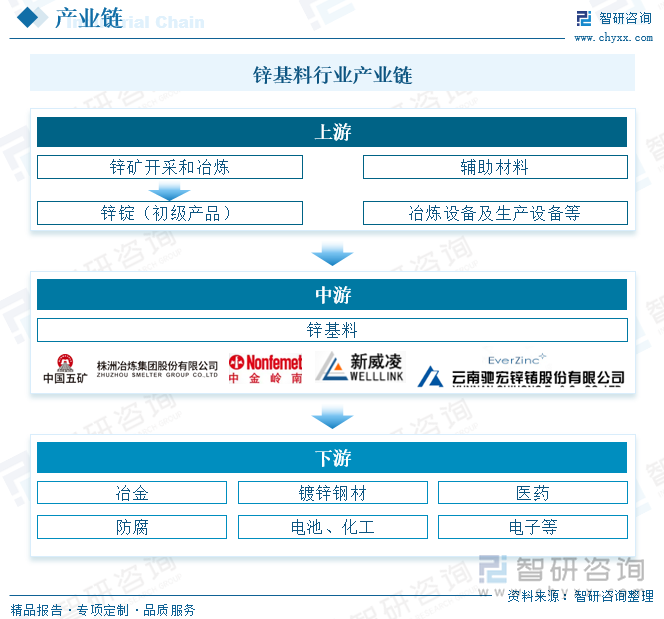
Task: Click the EverZinc logo text
Action: (x=517, y=360)
